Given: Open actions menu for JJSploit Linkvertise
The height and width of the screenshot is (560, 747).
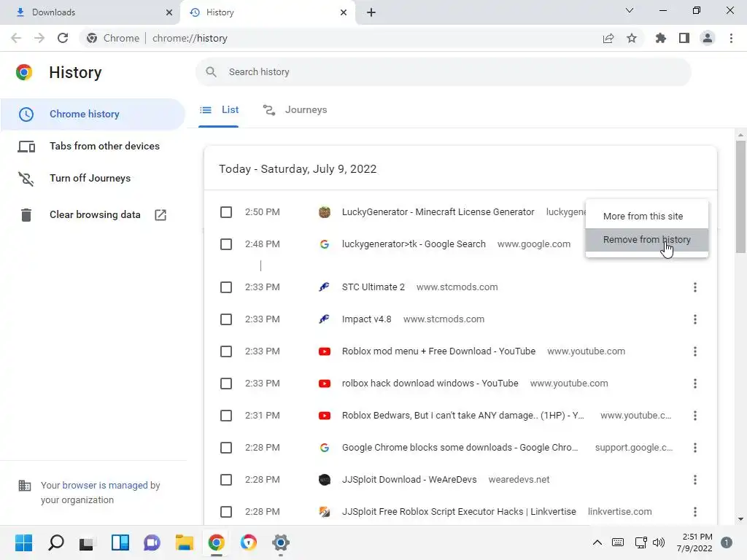Looking at the screenshot, I should 695,512.
